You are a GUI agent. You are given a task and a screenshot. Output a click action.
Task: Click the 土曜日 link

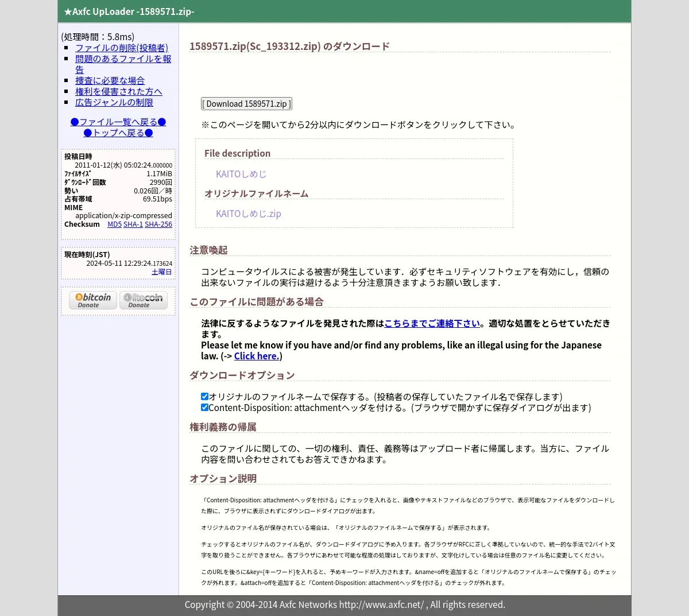[162, 272]
